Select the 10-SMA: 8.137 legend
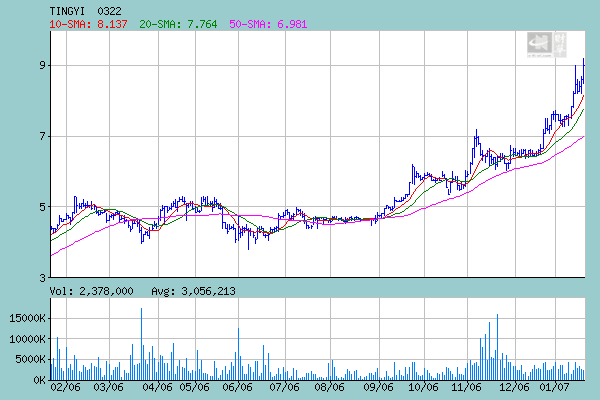The width and height of the screenshot is (600, 400). [x=88, y=24]
